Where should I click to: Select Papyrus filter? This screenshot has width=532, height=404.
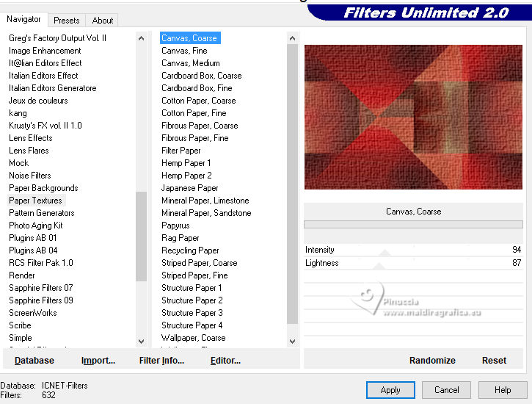tap(175, 226)
